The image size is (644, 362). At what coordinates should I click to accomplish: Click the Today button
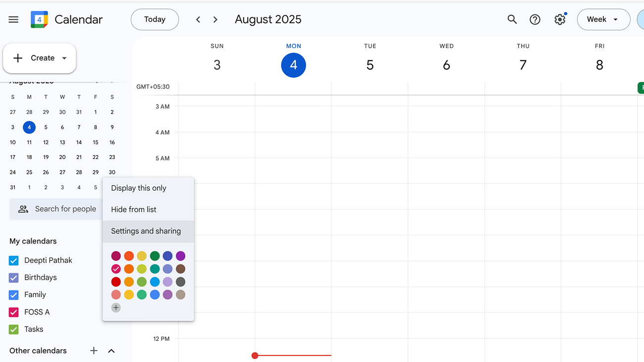(x=155, y=19)
